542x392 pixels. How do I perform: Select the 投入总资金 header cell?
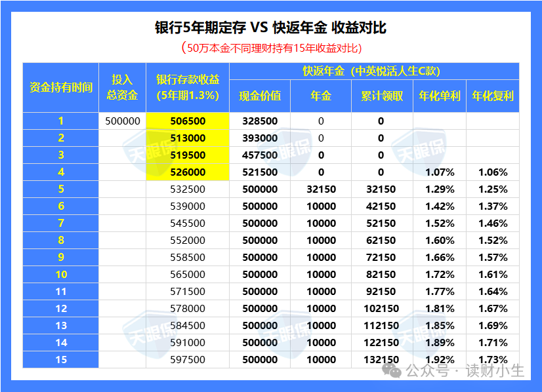(122, 88)
